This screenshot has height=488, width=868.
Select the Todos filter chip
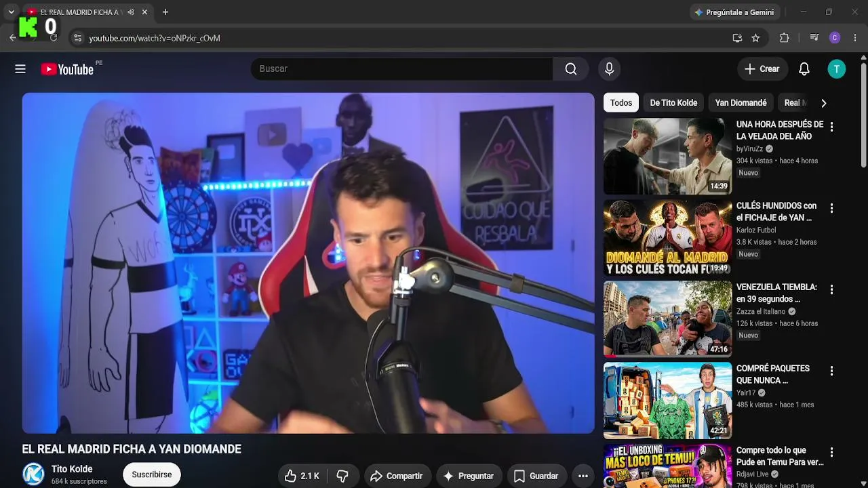click(621, 103)
